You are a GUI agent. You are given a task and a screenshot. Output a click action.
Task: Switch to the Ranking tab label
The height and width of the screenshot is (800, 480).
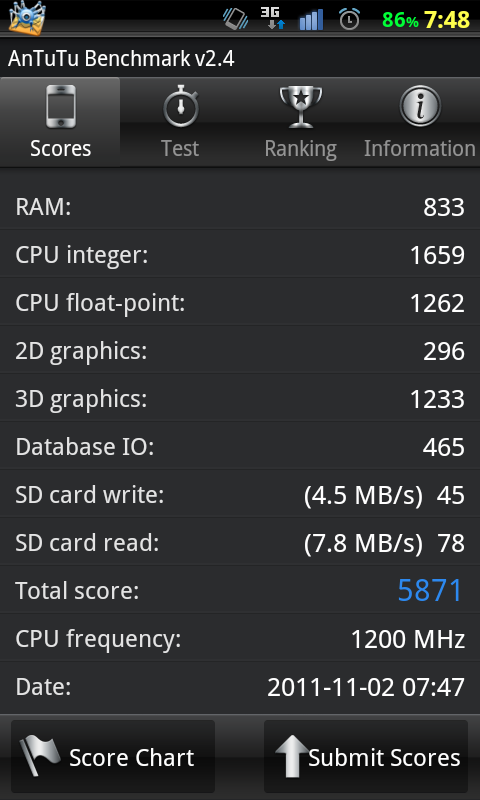[300, 149]
